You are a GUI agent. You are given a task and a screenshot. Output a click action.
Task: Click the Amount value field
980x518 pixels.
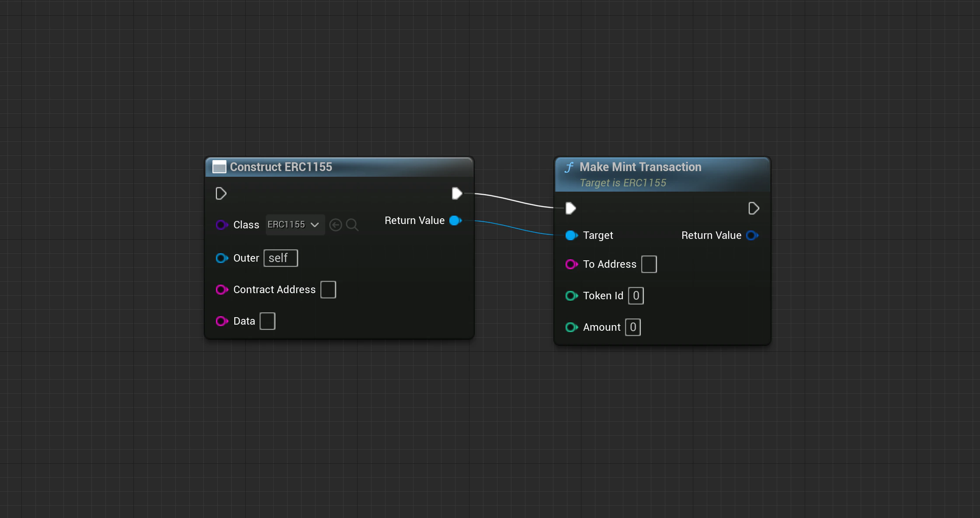click(633, 327)
